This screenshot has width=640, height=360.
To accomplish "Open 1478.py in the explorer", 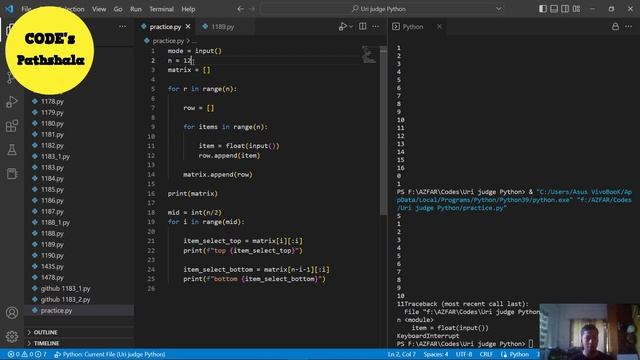I will pyautogui.click(x=80, y=278).
